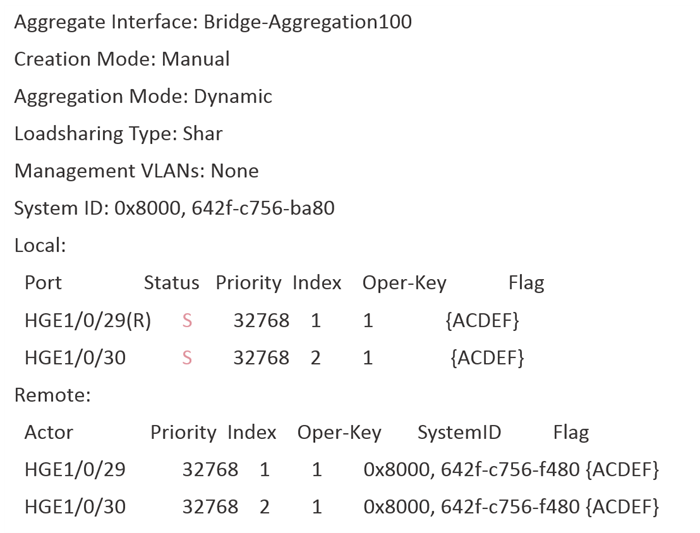Click the SystemID column header
Image resolution: width=700 pixels, height=533 pixels.
pos(459,433)
